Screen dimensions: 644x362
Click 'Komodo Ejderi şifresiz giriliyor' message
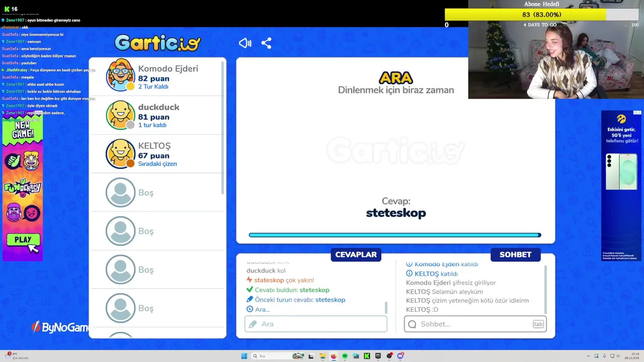click(x=451, y=283)
